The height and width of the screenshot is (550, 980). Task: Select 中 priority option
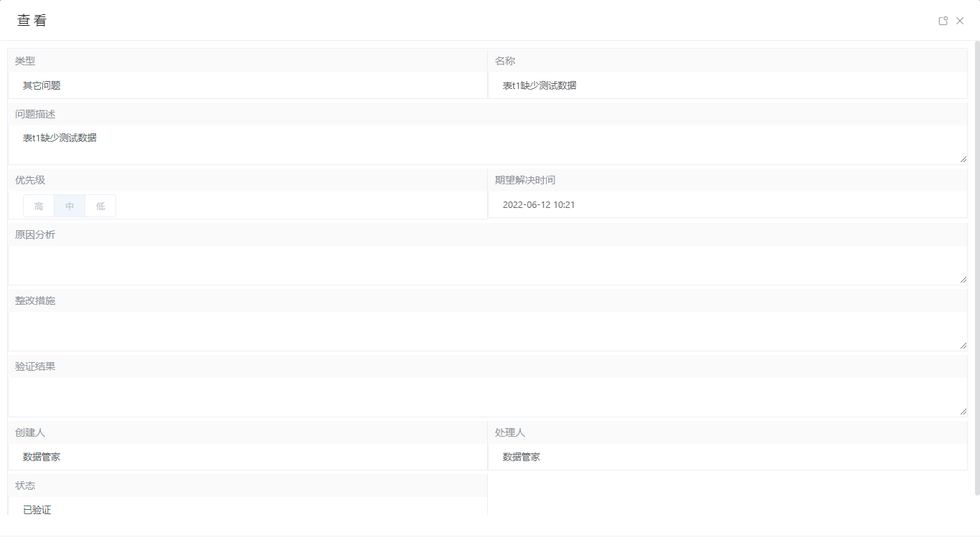point(70,206)
